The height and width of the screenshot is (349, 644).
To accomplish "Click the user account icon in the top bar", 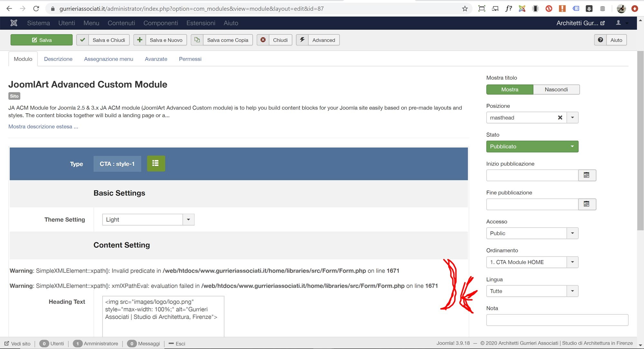I will pyautogui.click(x=619, y=23).
